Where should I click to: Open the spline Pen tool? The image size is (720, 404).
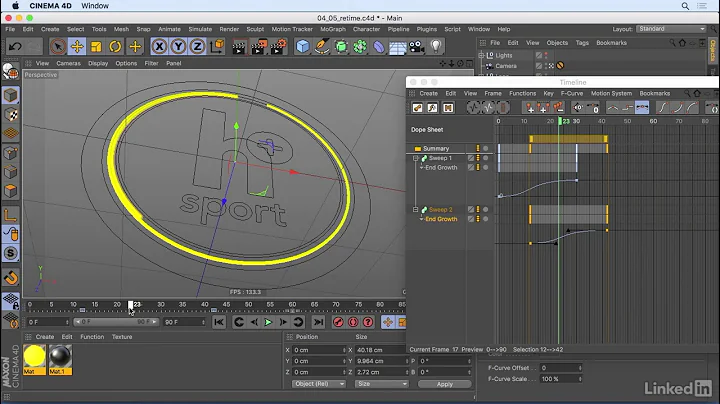pyautogui.click(x=322, y=46)
